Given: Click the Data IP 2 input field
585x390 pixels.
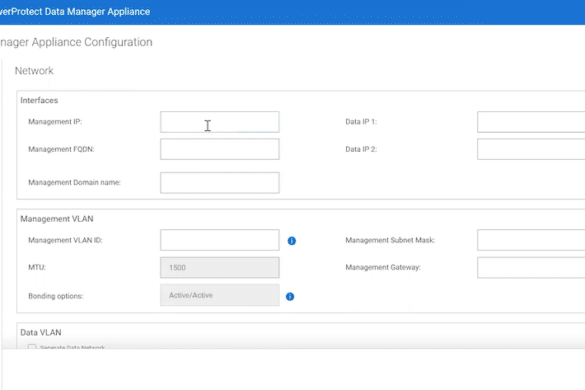Looking at the screenshot, I should click(x=531, y=149).
